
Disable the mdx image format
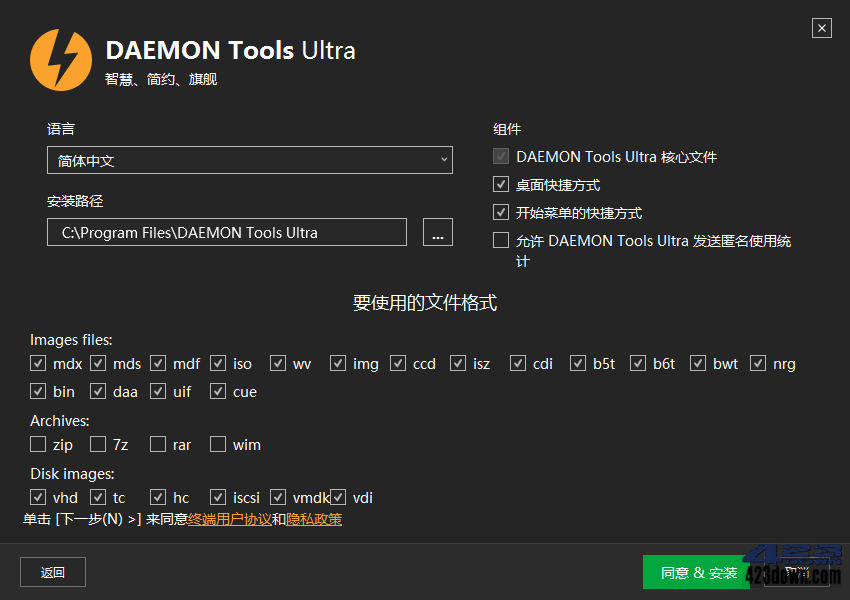click(x=38, y=363)
